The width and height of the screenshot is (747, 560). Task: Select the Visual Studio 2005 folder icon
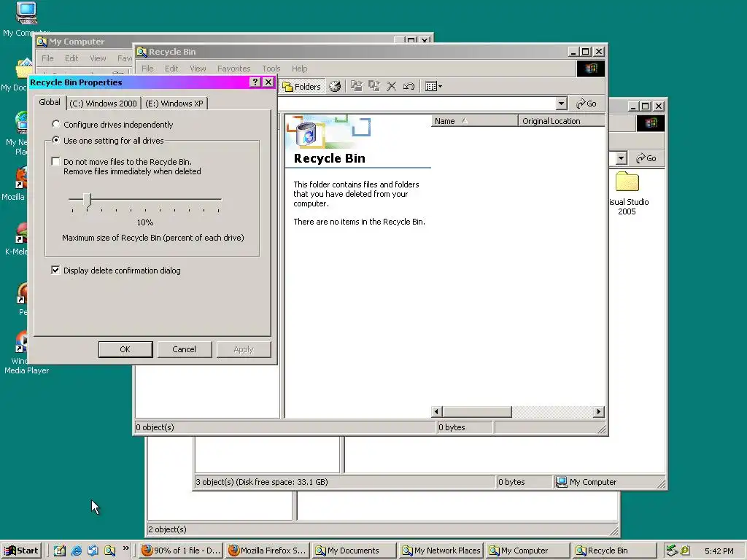tap(627, 182)
